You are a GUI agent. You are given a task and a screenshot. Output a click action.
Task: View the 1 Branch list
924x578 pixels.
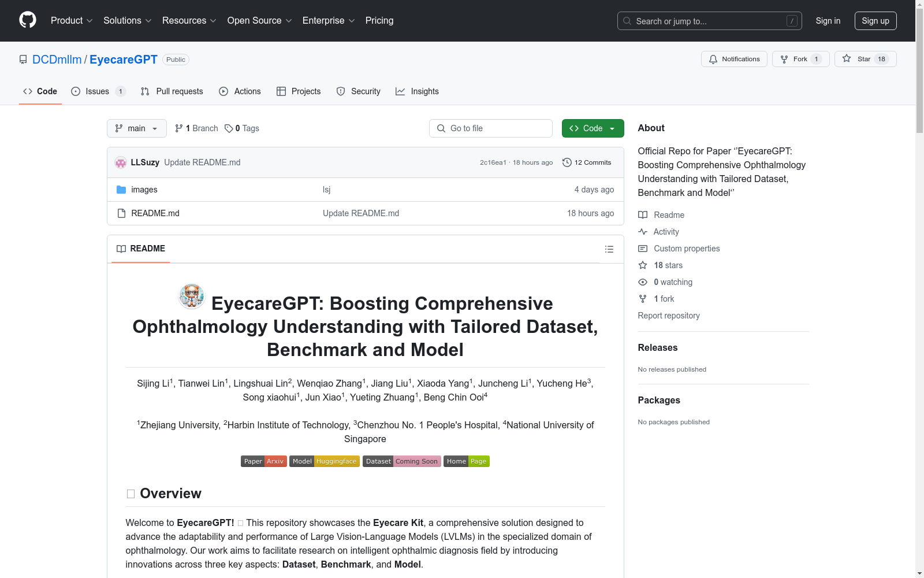tap(196, 128)
